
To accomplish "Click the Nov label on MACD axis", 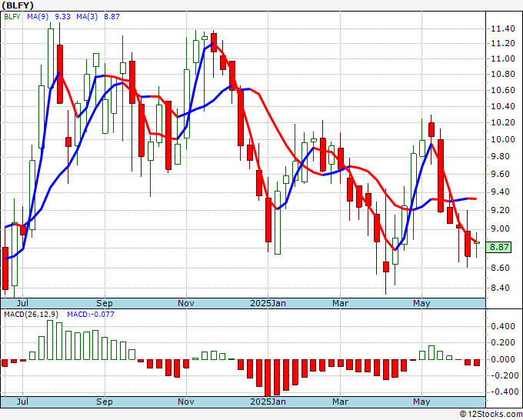I will click(x=186, y=402).
